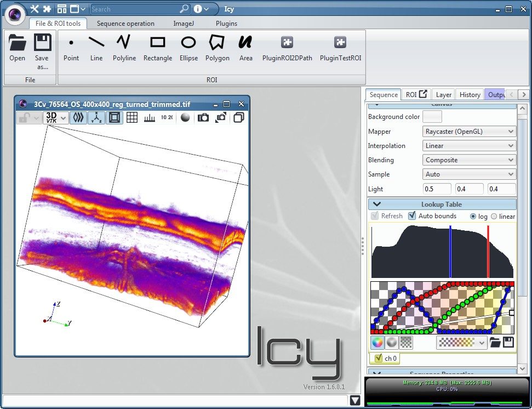The height and width of the screenshot is (409, 532).
Task: Open the Blending dropdown
Action: (469, 160)
